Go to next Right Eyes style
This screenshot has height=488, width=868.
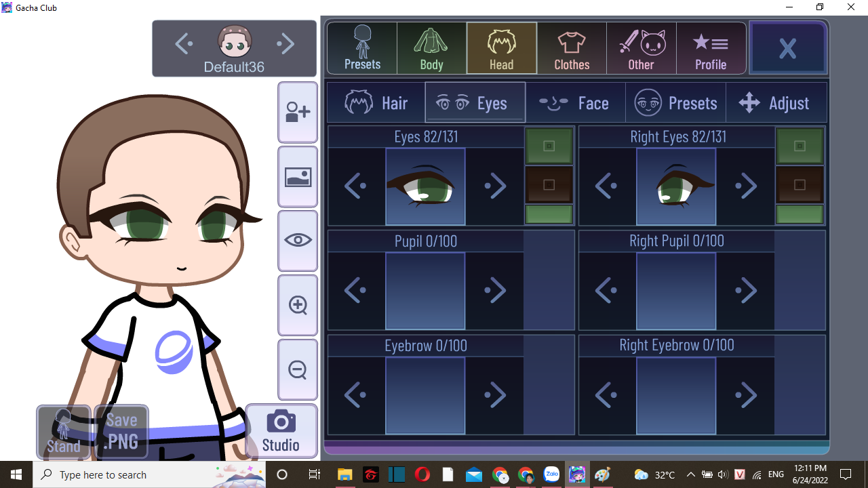[746, 186]
